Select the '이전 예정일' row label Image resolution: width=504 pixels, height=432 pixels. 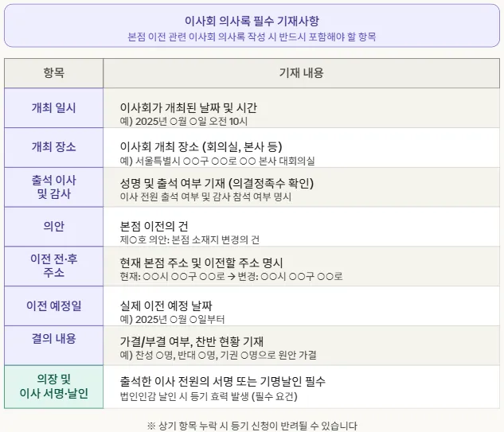(53, 306)
